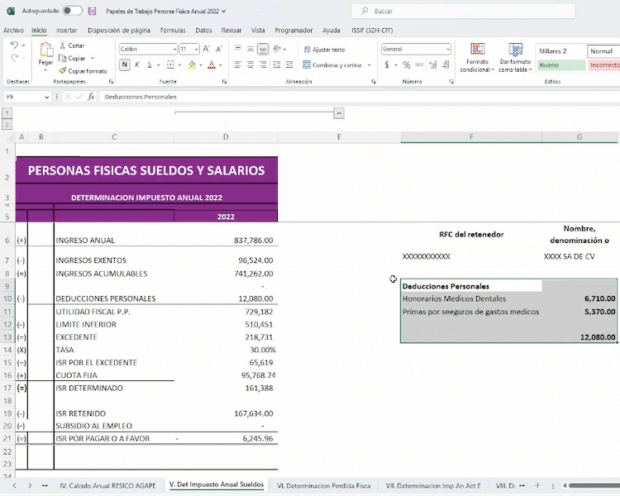Click the text orientation icon

(x=277, y=49)
